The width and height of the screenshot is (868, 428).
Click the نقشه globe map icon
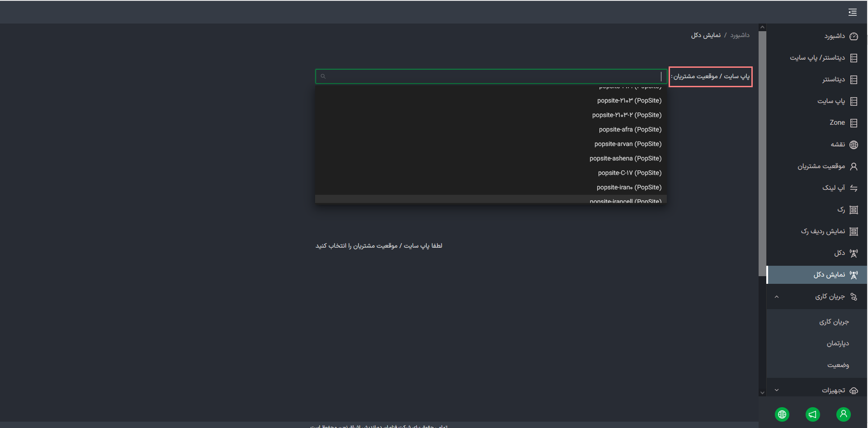[x=854, y=145]
